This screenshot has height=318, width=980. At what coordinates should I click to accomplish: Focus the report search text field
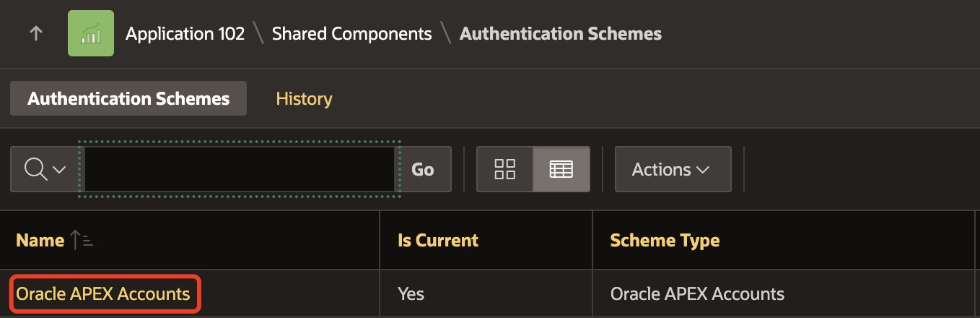point(240,169)
